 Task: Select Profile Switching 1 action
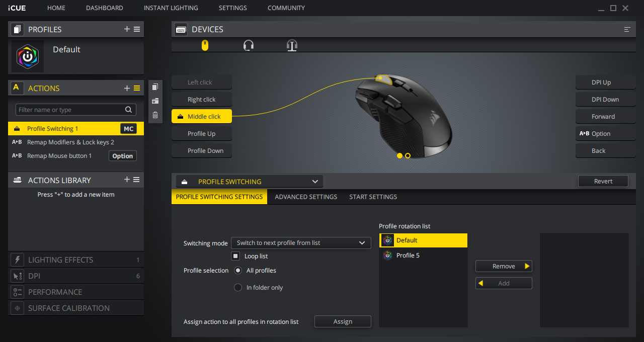(76, 129)
